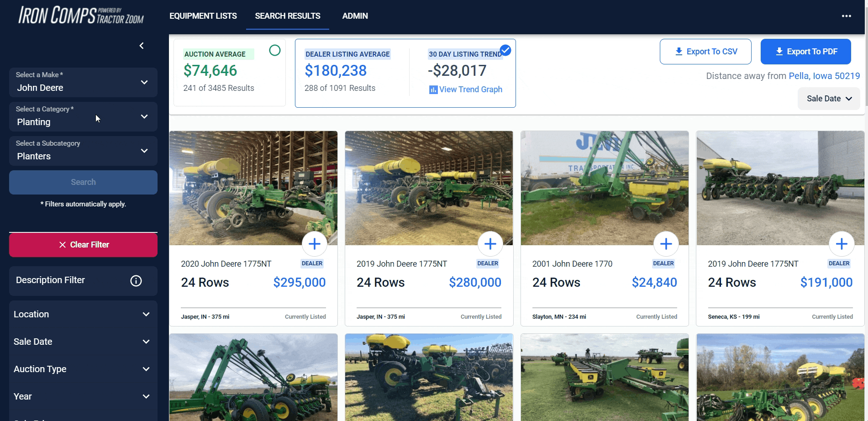The height and width of the screenshot is (421, 868).
Task: Click the Export To CSV button
Action: (705, 52)
